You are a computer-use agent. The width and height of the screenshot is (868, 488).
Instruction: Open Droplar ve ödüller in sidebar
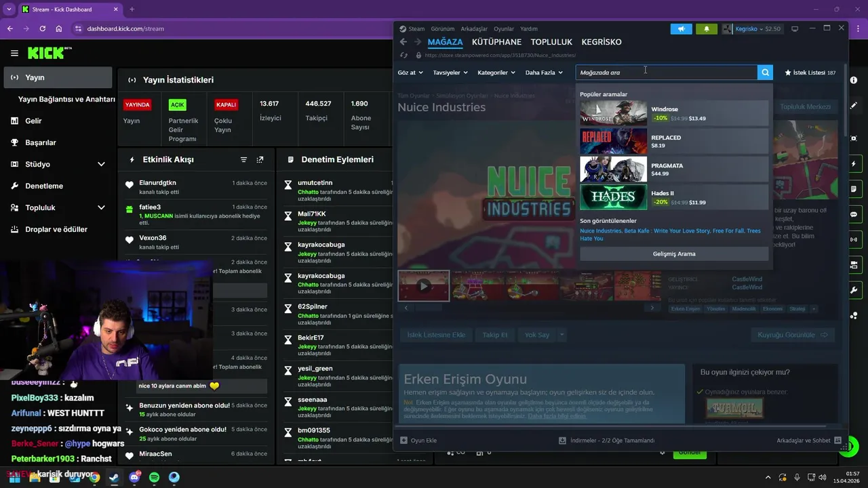click(58, 229)
